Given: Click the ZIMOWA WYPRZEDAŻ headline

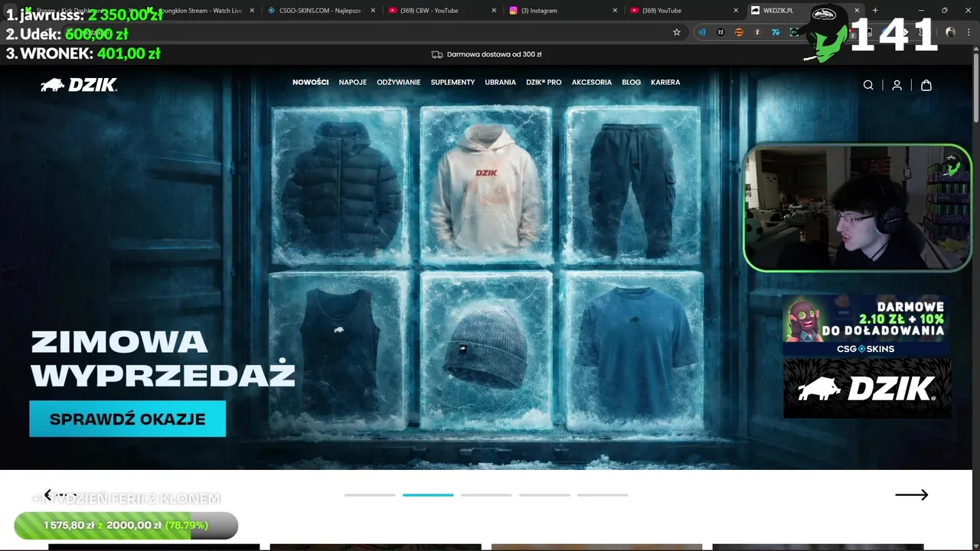Looking at the screenshot, I should [162, 358].
